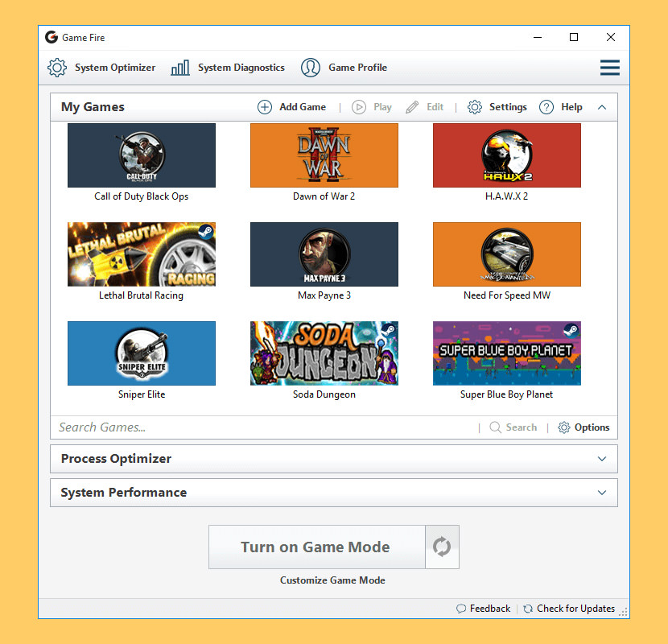
Task: Select the Sniper Elite thumbnail
Action: pyautogui.click(x=142, y=353)
